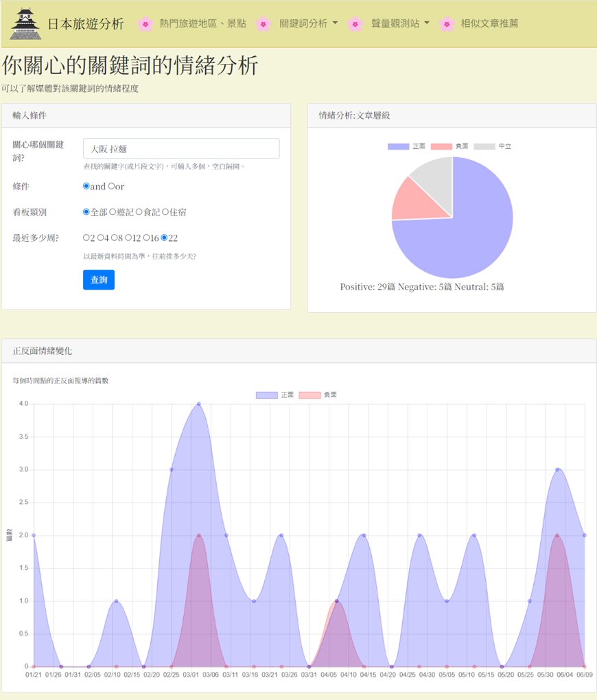Select 8 weeks radio option

[x=114, y=238]
